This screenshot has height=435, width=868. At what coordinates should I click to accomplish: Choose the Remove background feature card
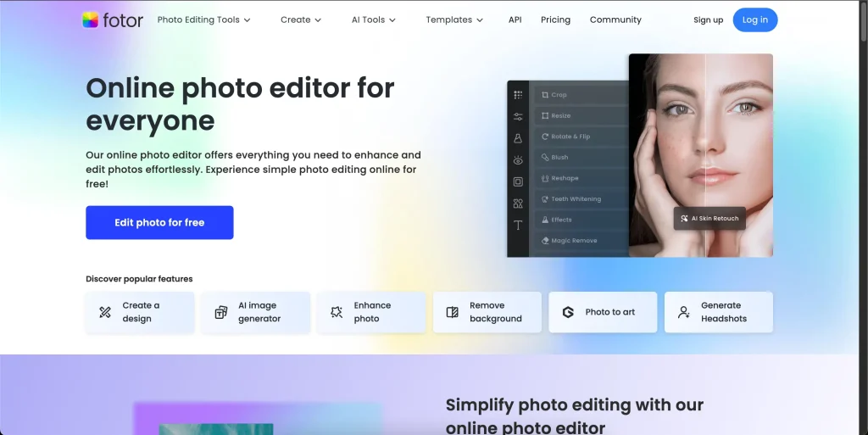coord(487,312)
